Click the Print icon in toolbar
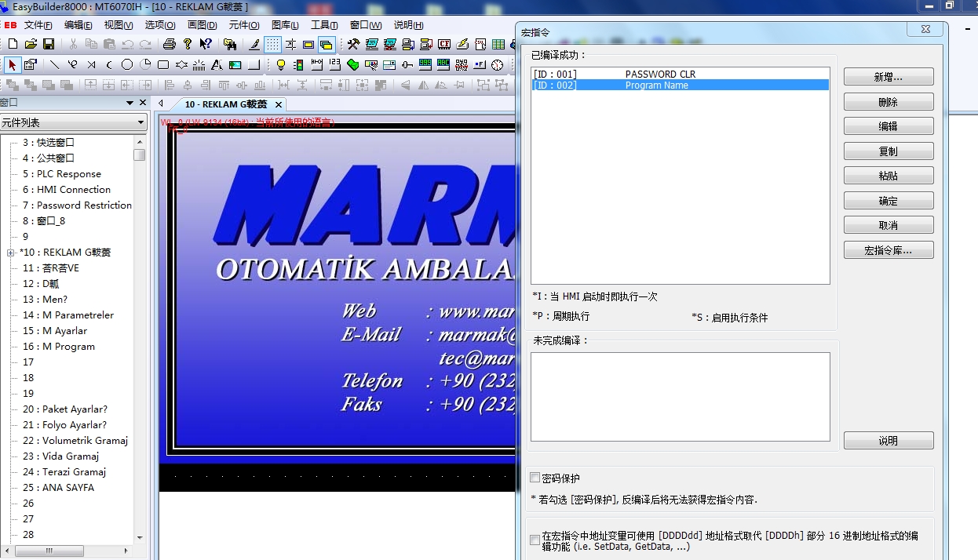The image size is (978, 560). [169, 44]
